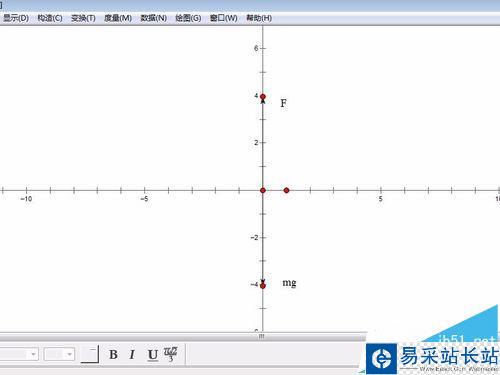
Task: Click the horizontal scrollbar grip
Action: (262, 337)
